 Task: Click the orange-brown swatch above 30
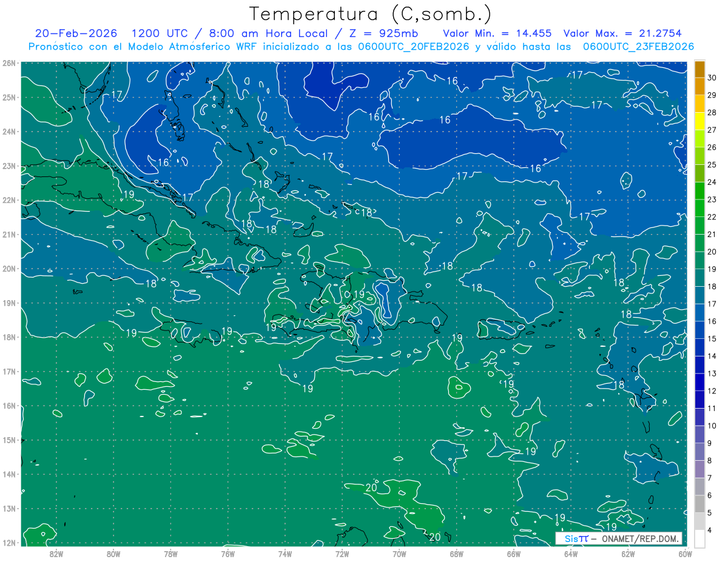[699, 69]
